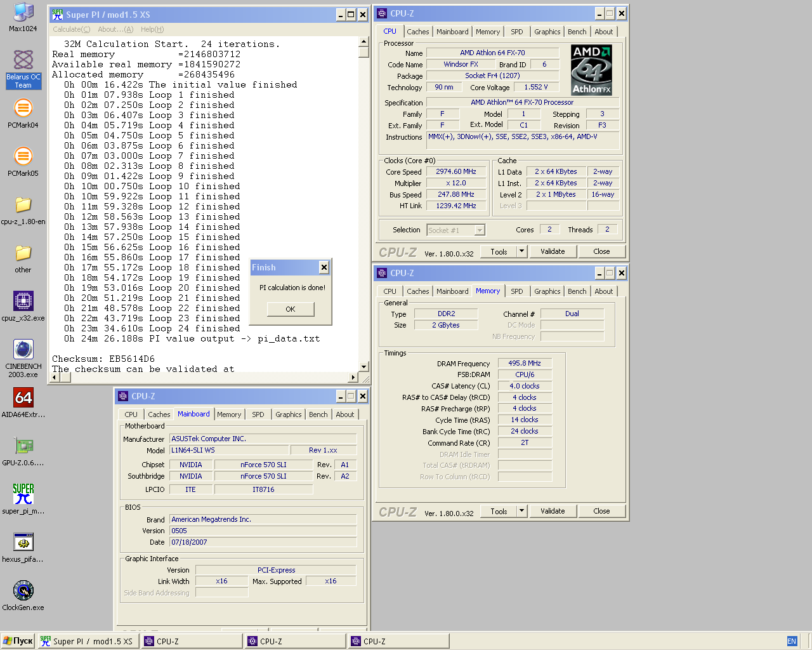The height and width of the screenshot is (650, 812).
Task: Launch ClockGen.exe desktop icon
Action: pos(23,596)
